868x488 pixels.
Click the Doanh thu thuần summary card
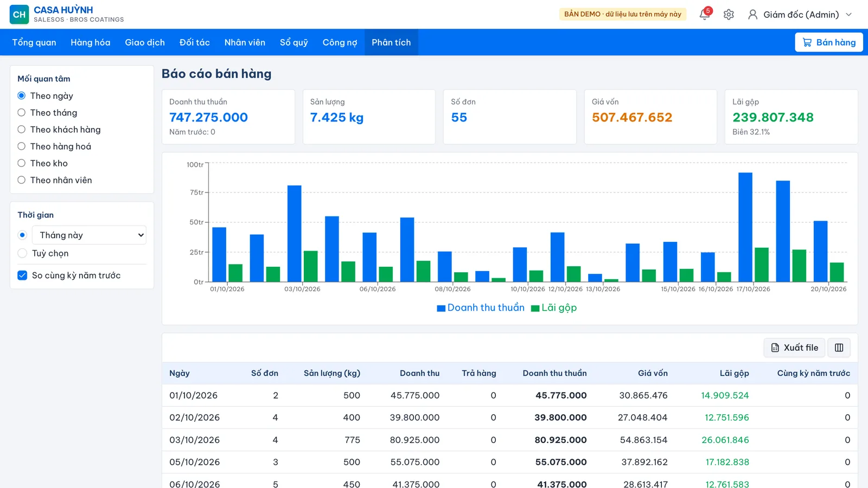point(228,117)
